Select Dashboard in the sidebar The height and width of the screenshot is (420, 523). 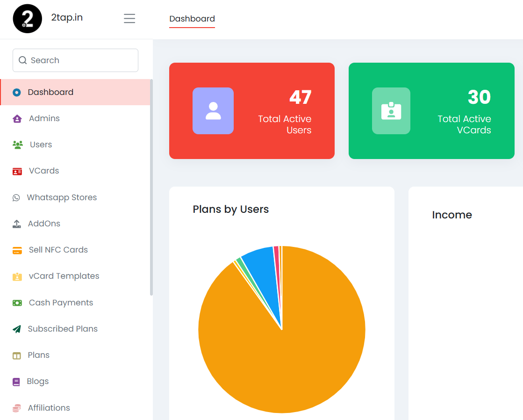point(50,92)
